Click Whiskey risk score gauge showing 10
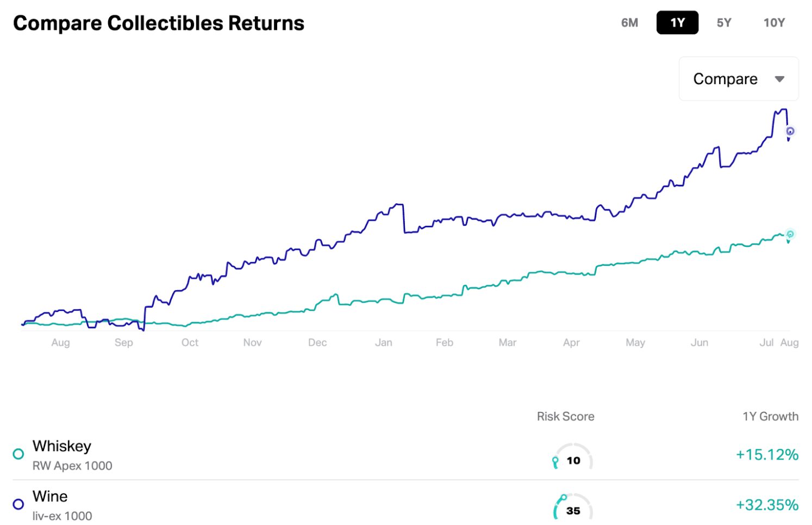The height and width of the screenshot is (525, 812). pyautogui.click(x=573, y=458)
